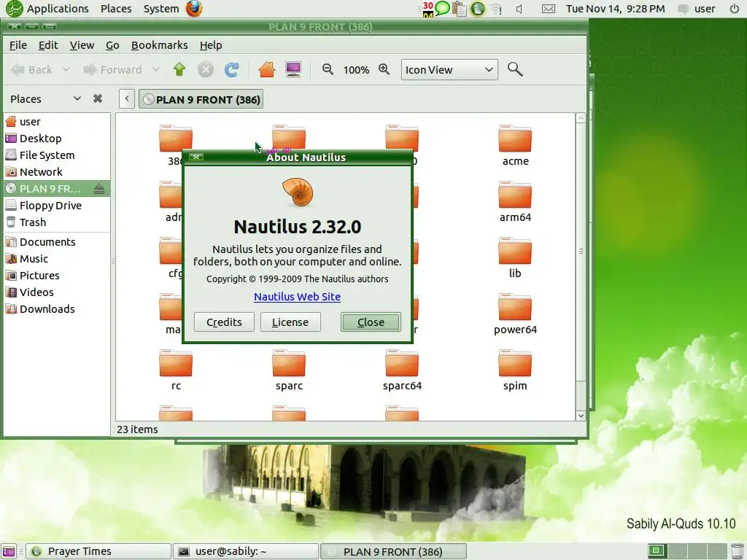Screen dimensions: 747x560
Task: Open the Icon View mode dropdown
Action: coord(449,69)
